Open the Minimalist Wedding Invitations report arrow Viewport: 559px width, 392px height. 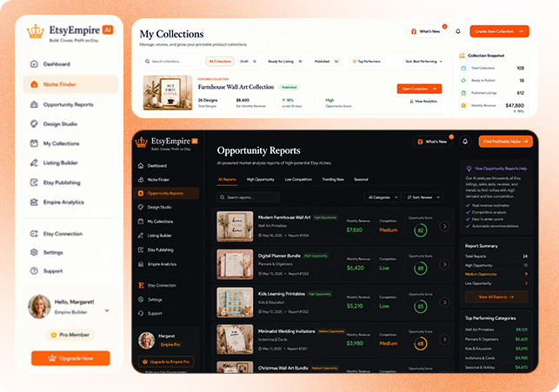tap(444, 339)
